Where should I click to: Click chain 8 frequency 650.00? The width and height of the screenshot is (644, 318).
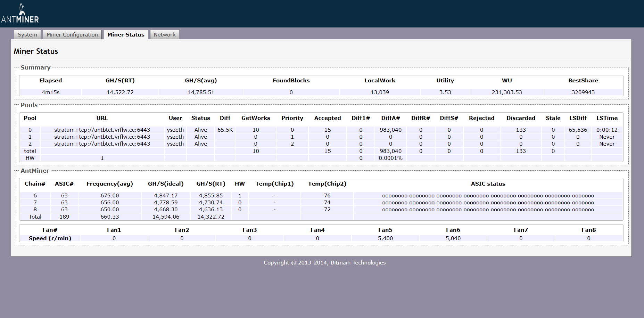(110, 210)
